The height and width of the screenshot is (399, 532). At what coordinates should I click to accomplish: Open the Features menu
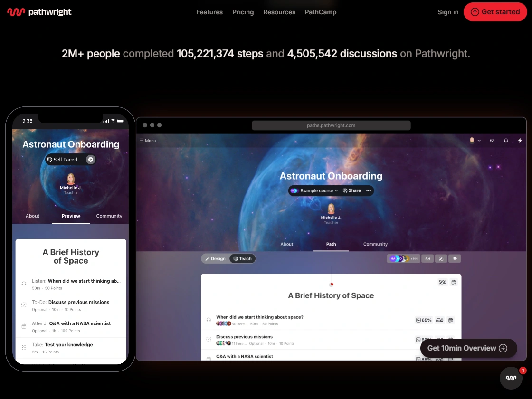209,12
